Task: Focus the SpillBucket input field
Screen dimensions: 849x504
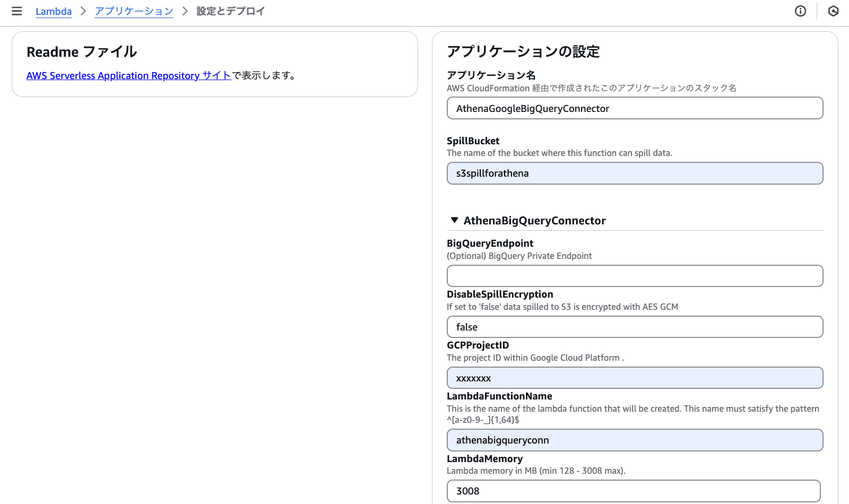Action: click(635, 173)
